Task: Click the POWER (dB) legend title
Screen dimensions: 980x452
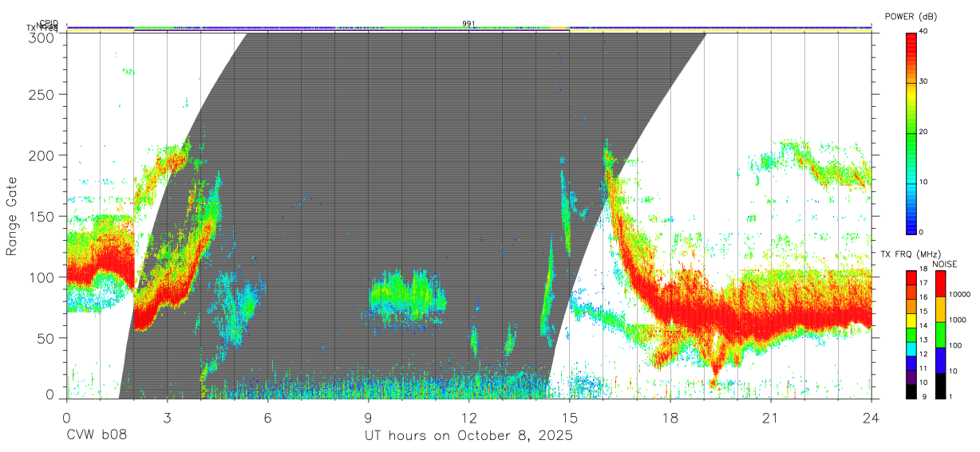Action: click(912, 17)
